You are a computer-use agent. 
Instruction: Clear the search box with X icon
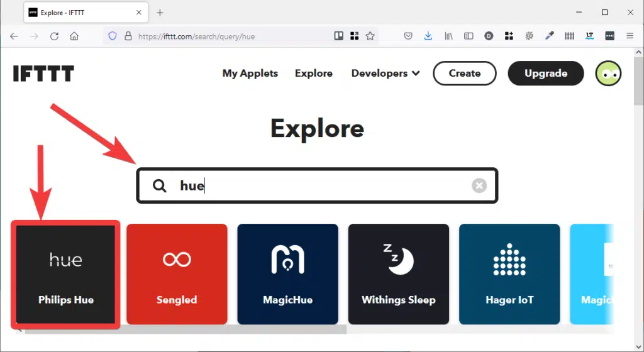tap(479, 185)
